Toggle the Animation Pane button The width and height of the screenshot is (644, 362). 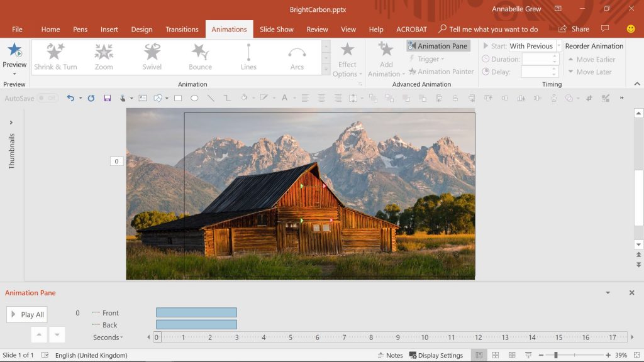pyautogui.click(x=438, y=46)
